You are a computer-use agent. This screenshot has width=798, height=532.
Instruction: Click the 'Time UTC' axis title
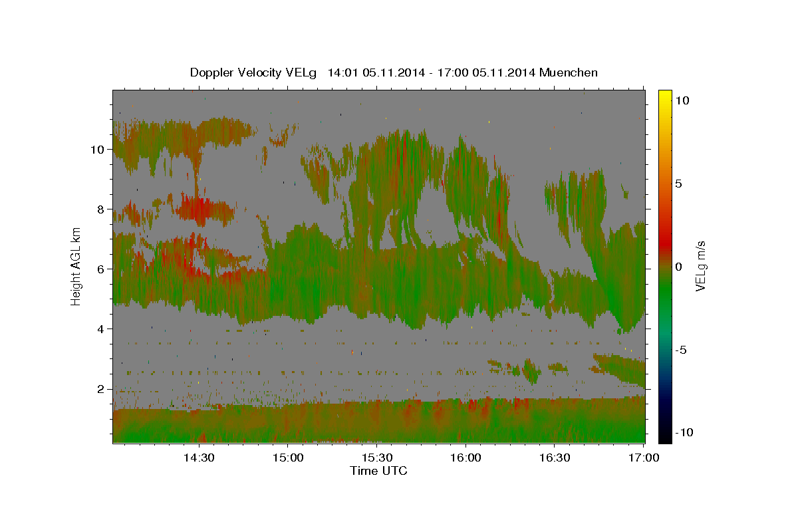378,471
